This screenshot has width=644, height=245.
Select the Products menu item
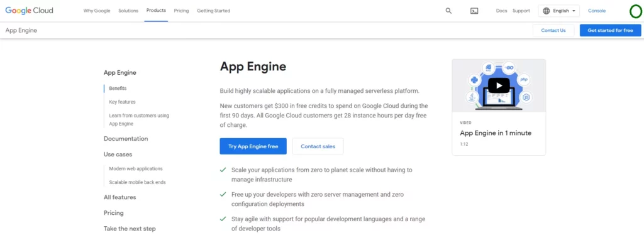point(156,11)
